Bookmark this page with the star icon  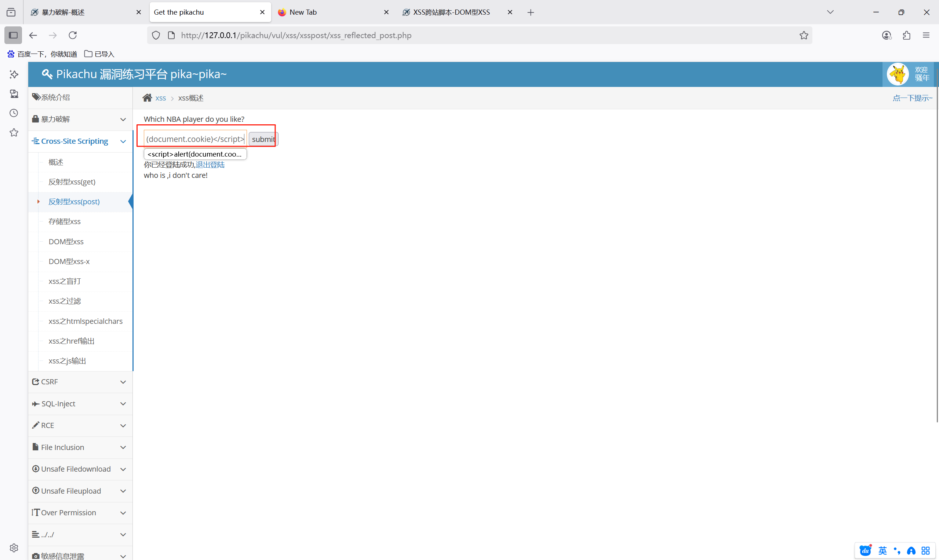pos(804,35)
